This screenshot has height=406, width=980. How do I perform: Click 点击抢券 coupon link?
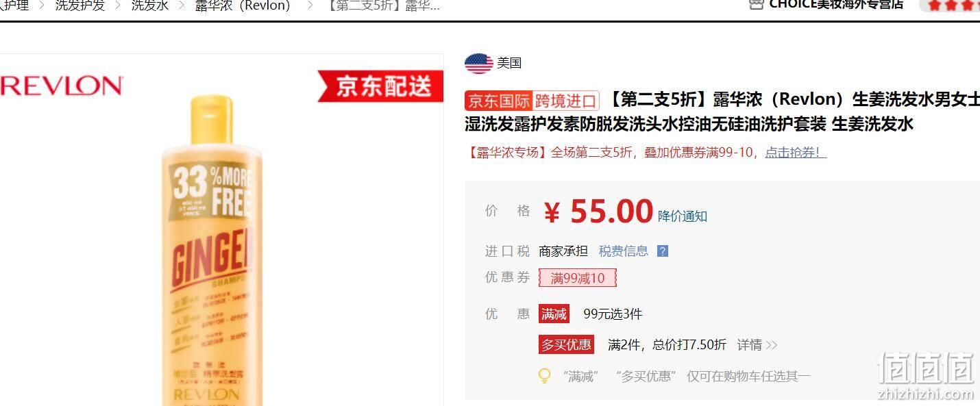coord(796,153)
